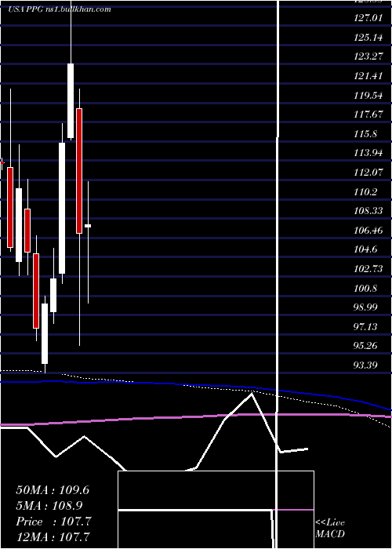
Task: Click the 115.8 price axis label
Action: point(365,134)
